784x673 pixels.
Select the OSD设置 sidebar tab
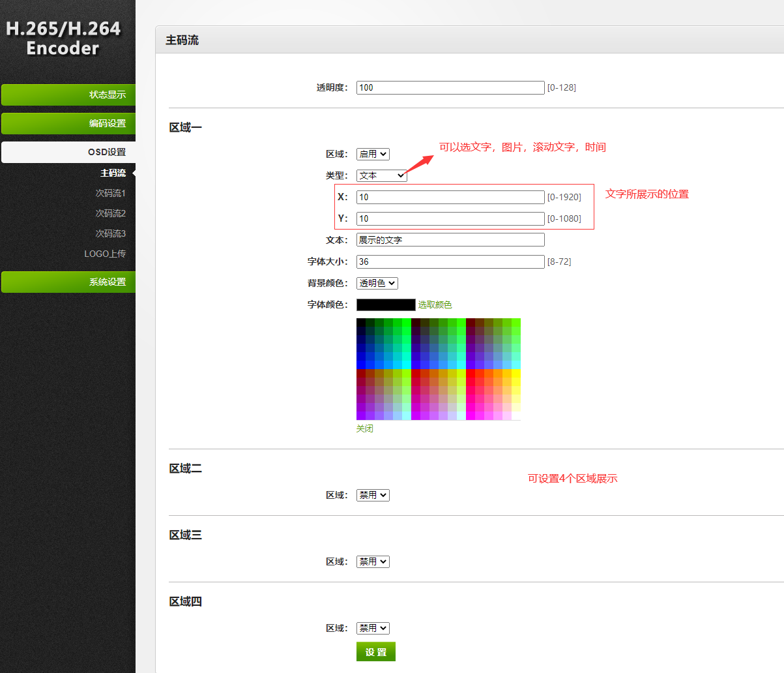[68, 152]
